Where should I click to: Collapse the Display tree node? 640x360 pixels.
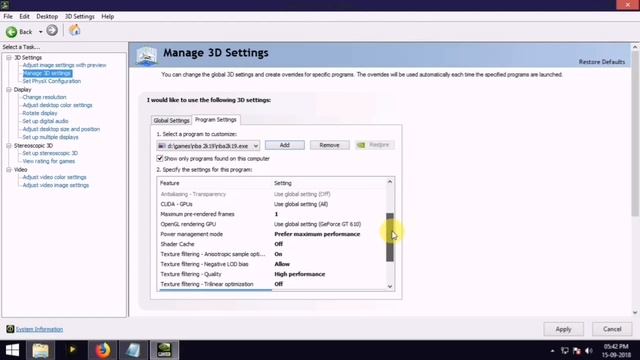[x=9, y=89]
